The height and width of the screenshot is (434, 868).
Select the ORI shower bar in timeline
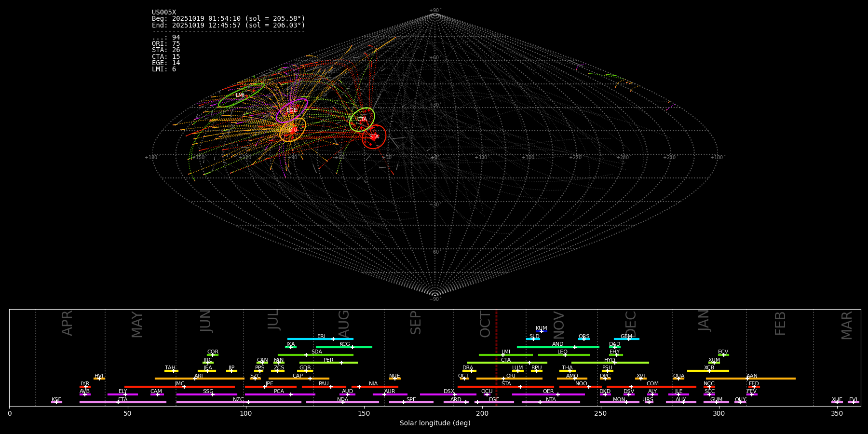pos(509,379)
